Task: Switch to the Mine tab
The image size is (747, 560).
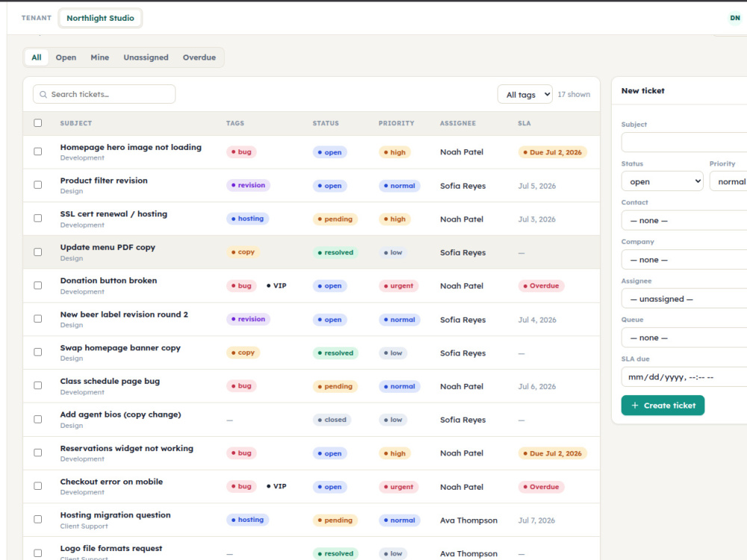Action: tap(99, 57)
